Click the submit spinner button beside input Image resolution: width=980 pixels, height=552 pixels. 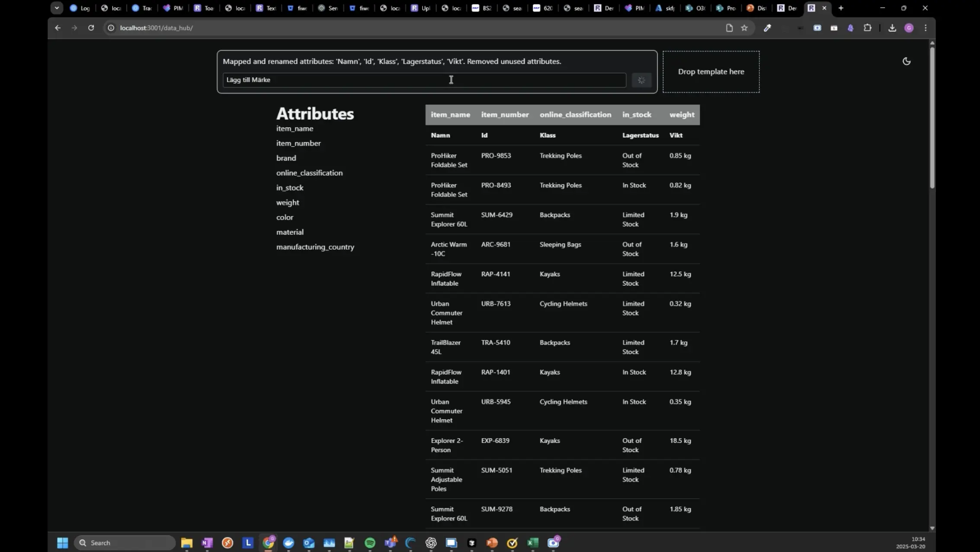click(641, 80)
